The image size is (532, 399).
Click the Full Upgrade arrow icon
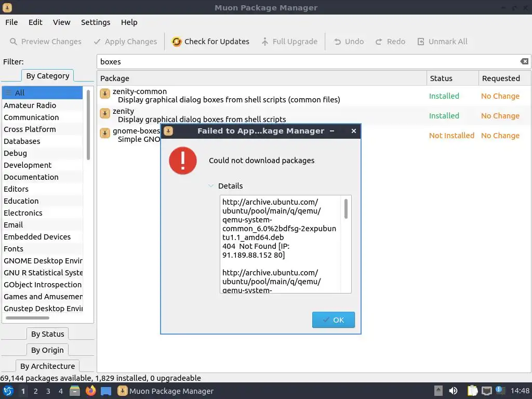click(x=264, y=42)
